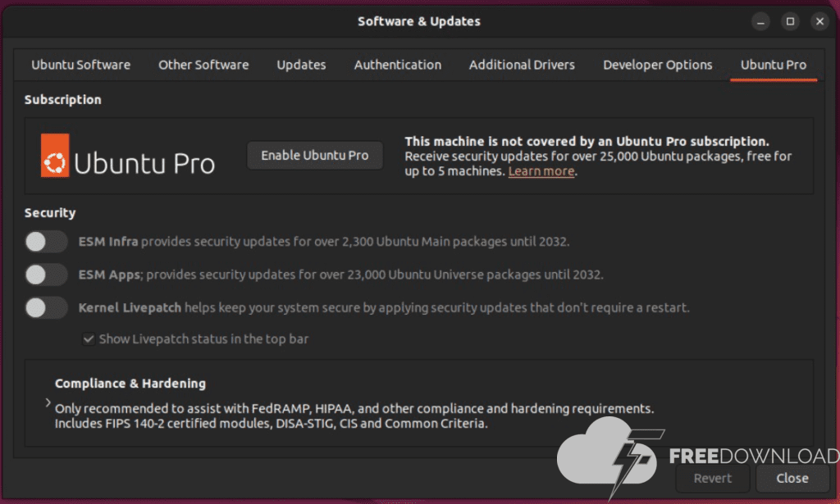This screenshot has height=504, width=840.
Task: Toggle the ESM Infra switch
Action: (46, 242)
